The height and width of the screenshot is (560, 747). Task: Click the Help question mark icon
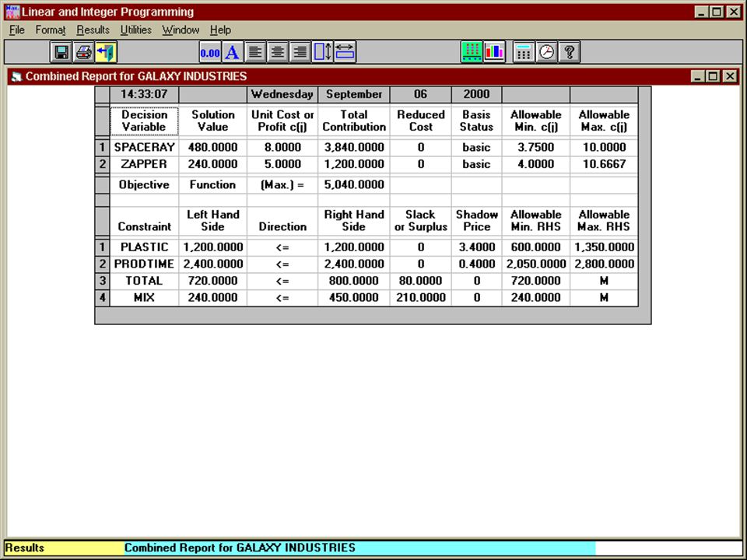tap(569, 52)
